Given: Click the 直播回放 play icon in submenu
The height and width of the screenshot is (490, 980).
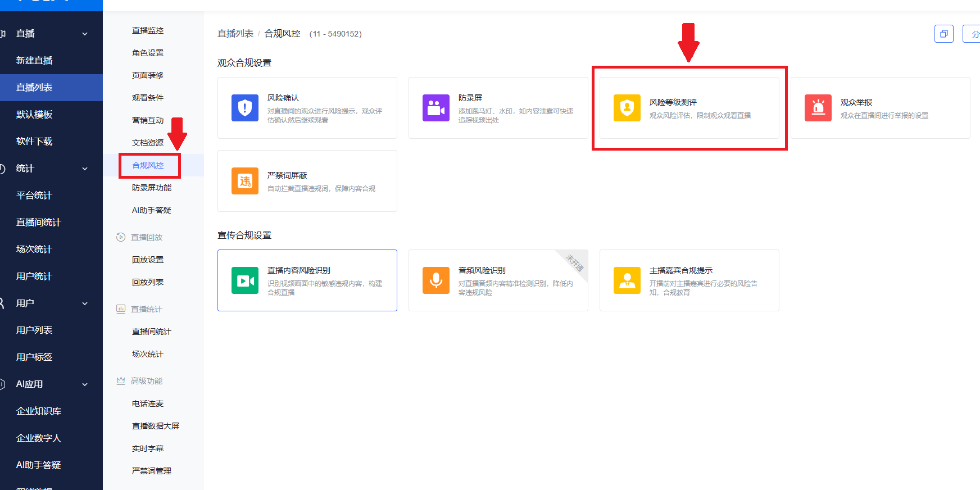Looking at the screenshot, I should click(x=121, y=237).
